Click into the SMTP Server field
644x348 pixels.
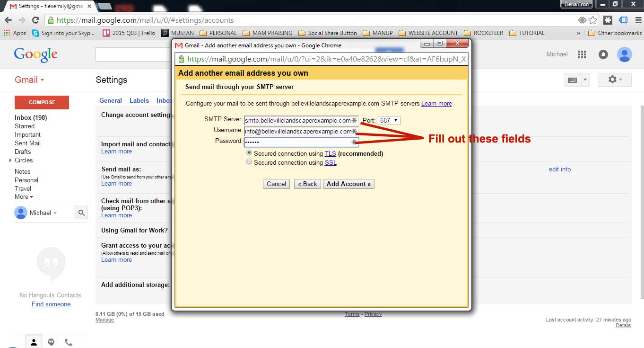coord(298,121)
